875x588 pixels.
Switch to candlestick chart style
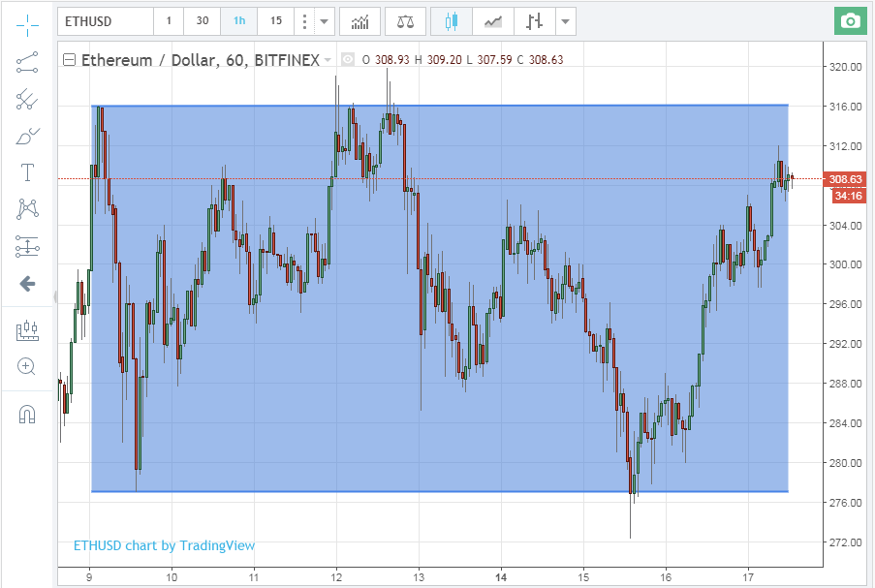[452, 21]
